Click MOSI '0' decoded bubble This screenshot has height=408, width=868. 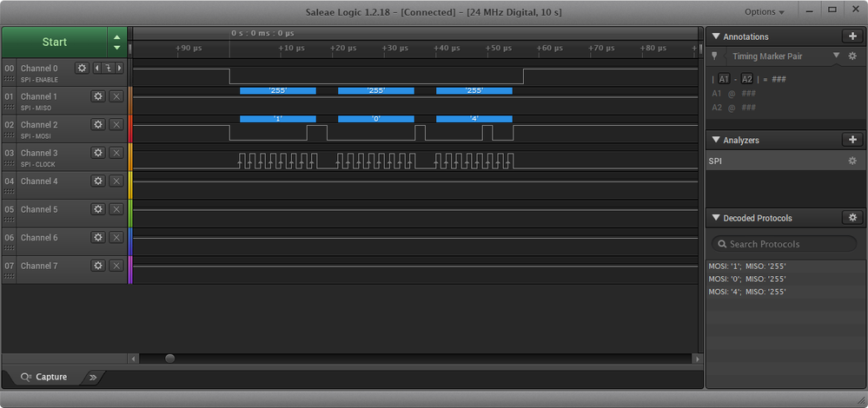tap(376, 119)
